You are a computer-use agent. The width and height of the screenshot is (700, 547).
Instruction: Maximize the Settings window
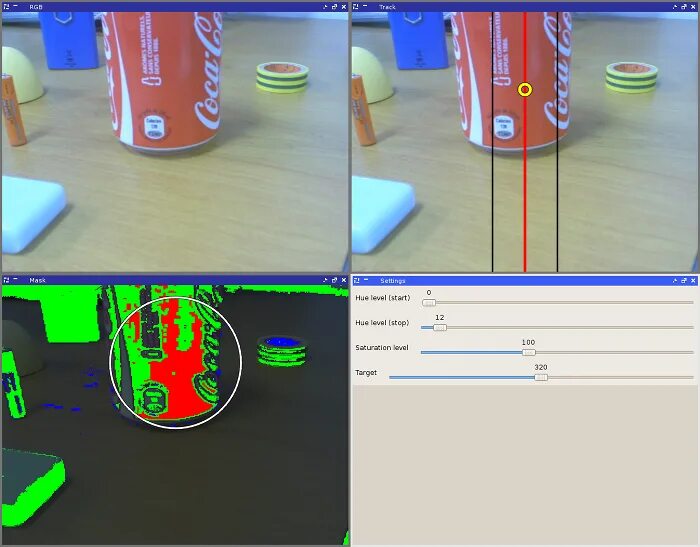coord(684,280)
